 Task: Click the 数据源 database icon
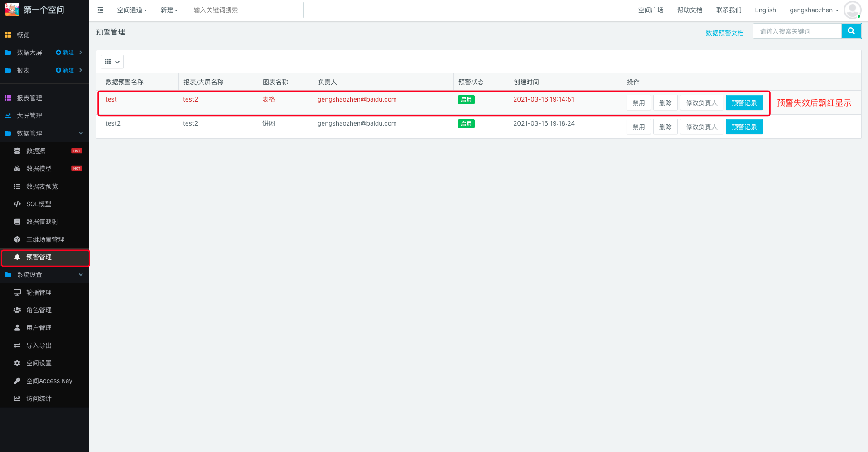click(17, 151)
